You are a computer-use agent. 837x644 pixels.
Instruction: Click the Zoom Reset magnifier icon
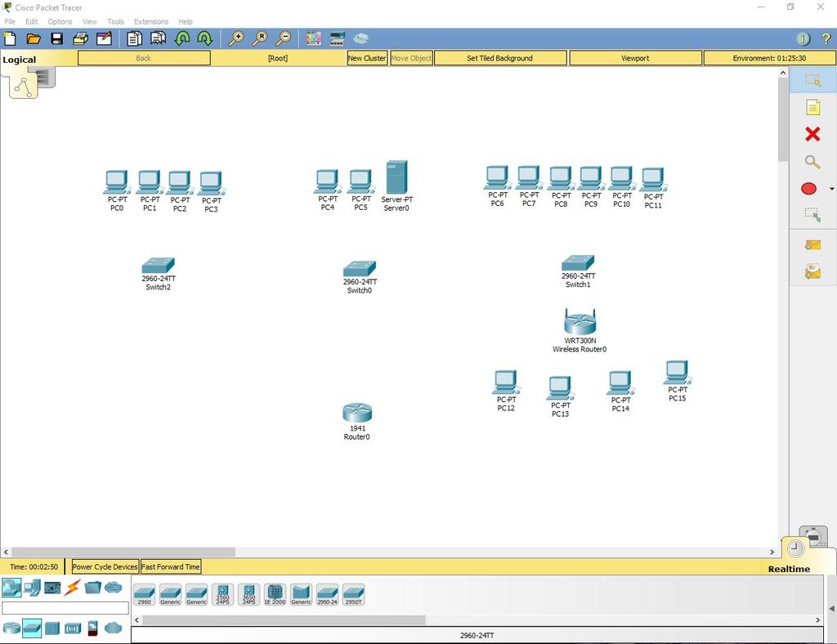[x=260, y=38]
